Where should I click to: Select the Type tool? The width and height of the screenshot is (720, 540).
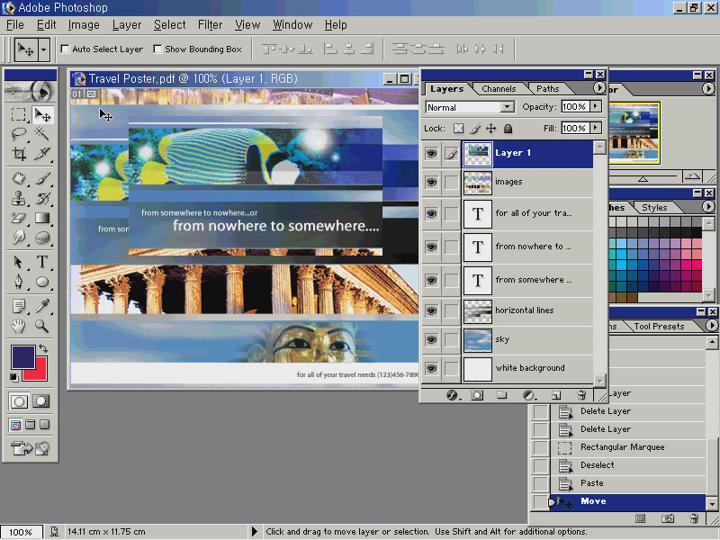[42, 262]
